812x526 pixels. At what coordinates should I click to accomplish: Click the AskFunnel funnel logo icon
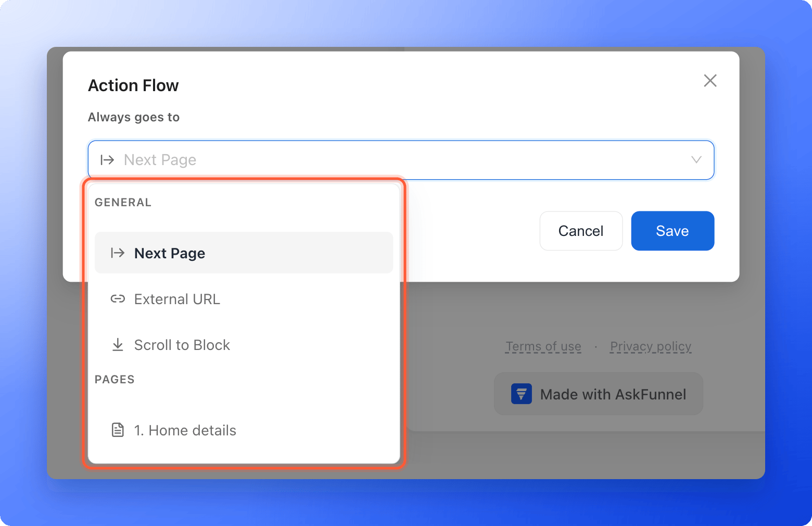pyautogui.click(x=522, y=394)
